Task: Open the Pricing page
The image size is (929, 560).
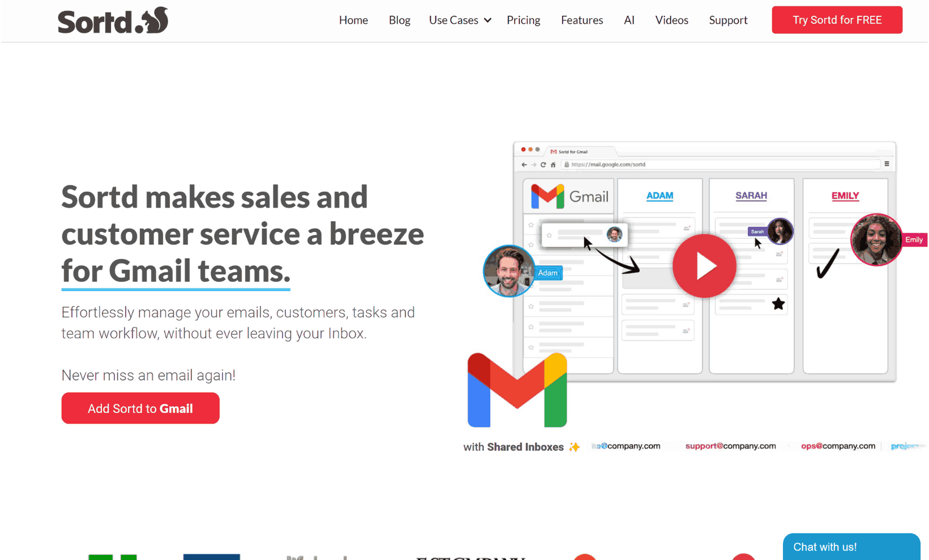Action: pyautogui.click(x=523, y=20)
